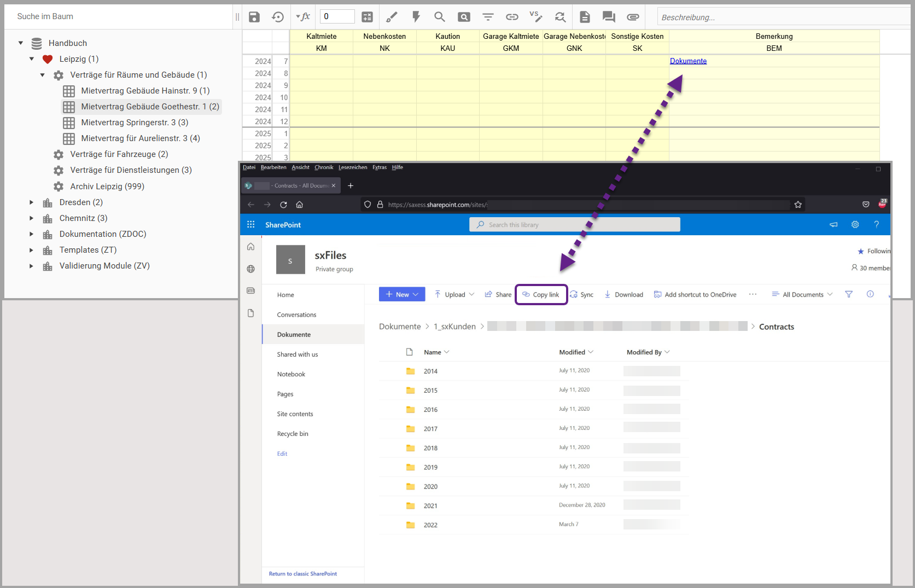Viewport: 915px width, 588px height.
Task: Click the comments speech bubbles icon
Action: [609, 17]
